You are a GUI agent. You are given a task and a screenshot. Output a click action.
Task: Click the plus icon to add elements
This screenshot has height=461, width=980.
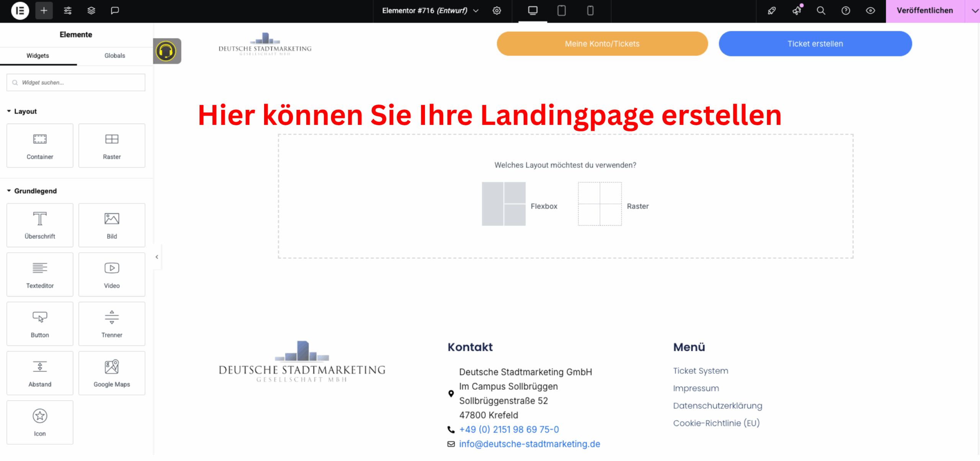44,10
